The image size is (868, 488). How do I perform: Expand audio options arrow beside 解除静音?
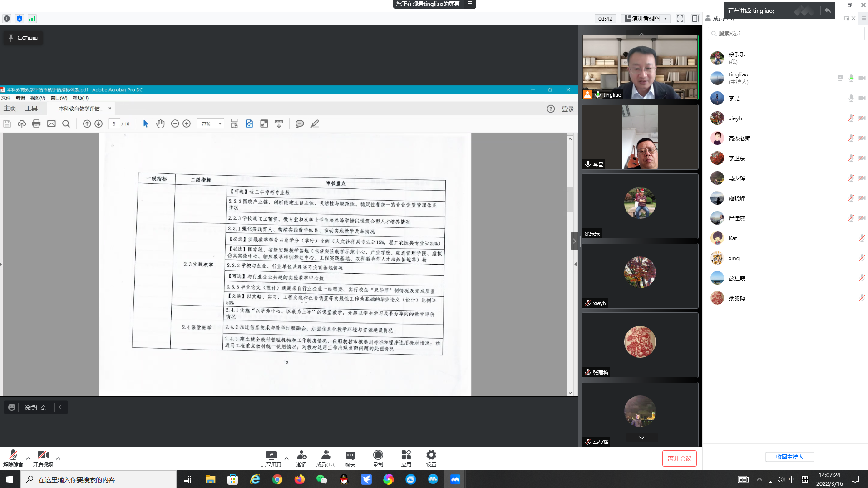(28, 458)
